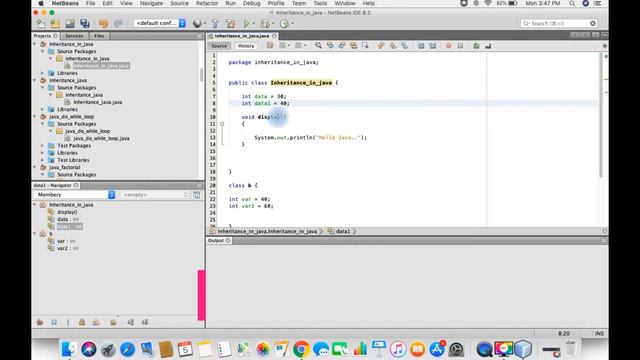
Task: Click the Next Bookmark editor icon
Action: pos(392,46)
